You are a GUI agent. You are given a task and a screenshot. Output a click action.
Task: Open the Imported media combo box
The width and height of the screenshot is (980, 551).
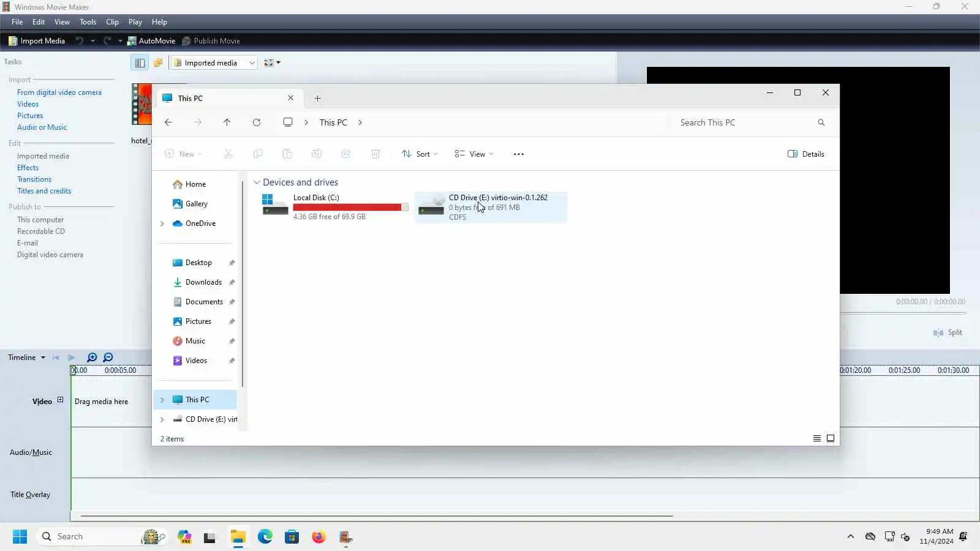pos(214,62)
